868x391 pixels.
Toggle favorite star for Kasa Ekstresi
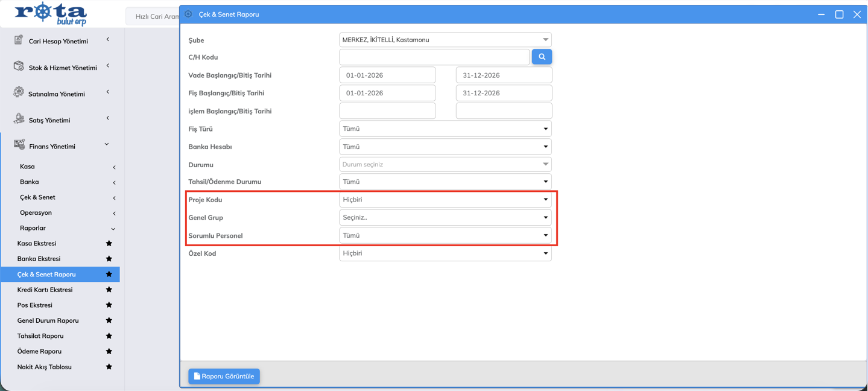pos(109,243)
